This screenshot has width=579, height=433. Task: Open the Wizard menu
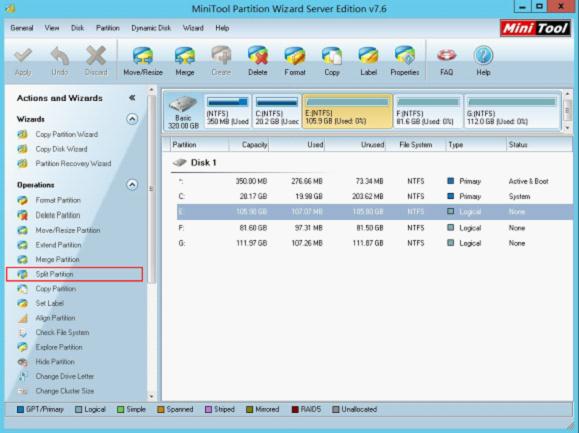click(193, 28)
